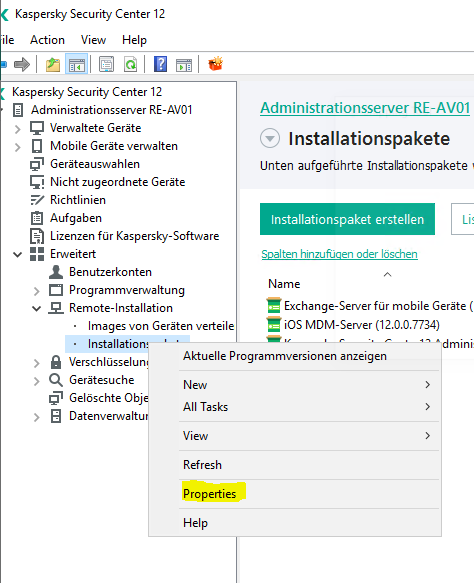Choose Refresh from the context menu
This screenshot has height=583, width=474.
click(x=202, y=465)
